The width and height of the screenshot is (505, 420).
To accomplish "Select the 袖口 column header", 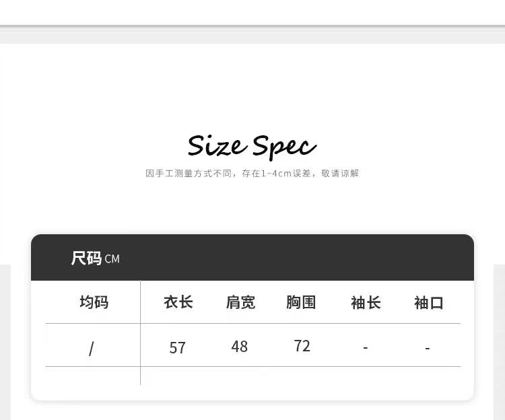I will [428, 303].
